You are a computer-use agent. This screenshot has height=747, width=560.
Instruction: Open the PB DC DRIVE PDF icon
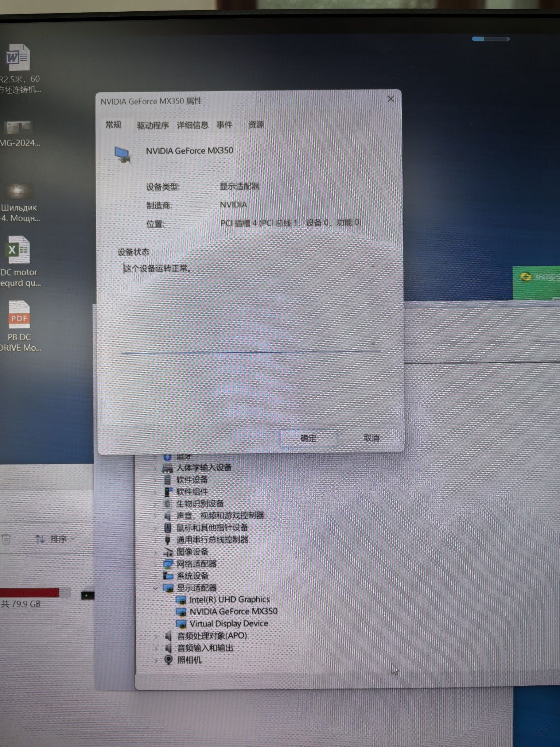(19, 314)
